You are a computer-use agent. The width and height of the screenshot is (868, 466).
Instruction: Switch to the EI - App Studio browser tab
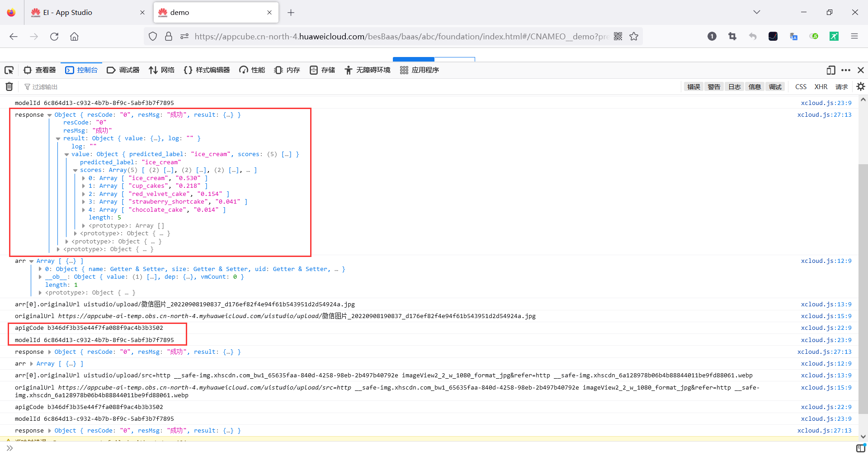pos(88,13)
